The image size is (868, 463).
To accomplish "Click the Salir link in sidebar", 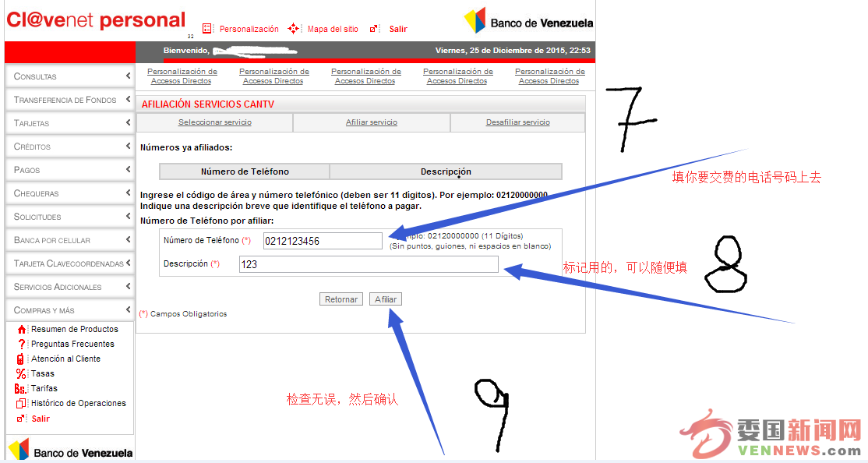I will click(41, 419).
